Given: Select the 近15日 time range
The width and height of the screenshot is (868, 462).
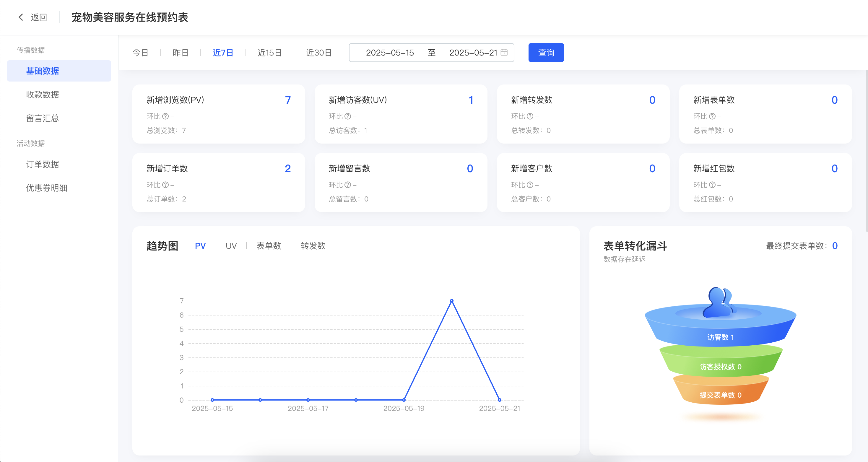Looking at the screenshot, I should (269, 53).
